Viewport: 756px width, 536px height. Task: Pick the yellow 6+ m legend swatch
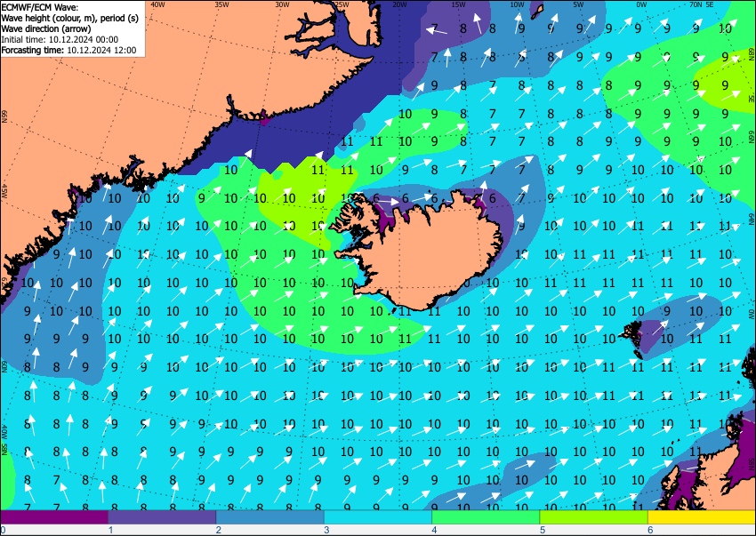point(702,516)
